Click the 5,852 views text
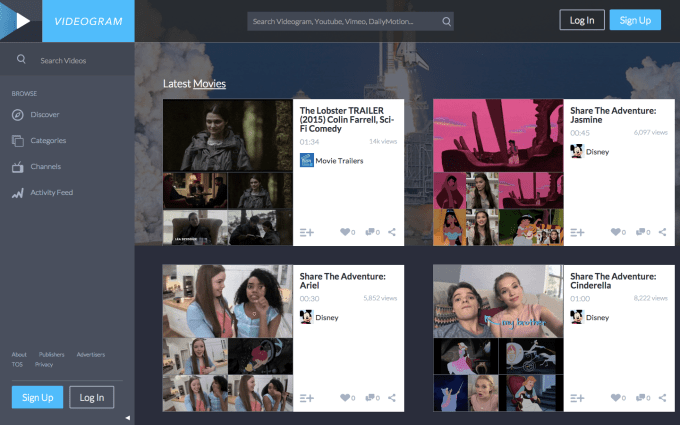 pos(380,298)
